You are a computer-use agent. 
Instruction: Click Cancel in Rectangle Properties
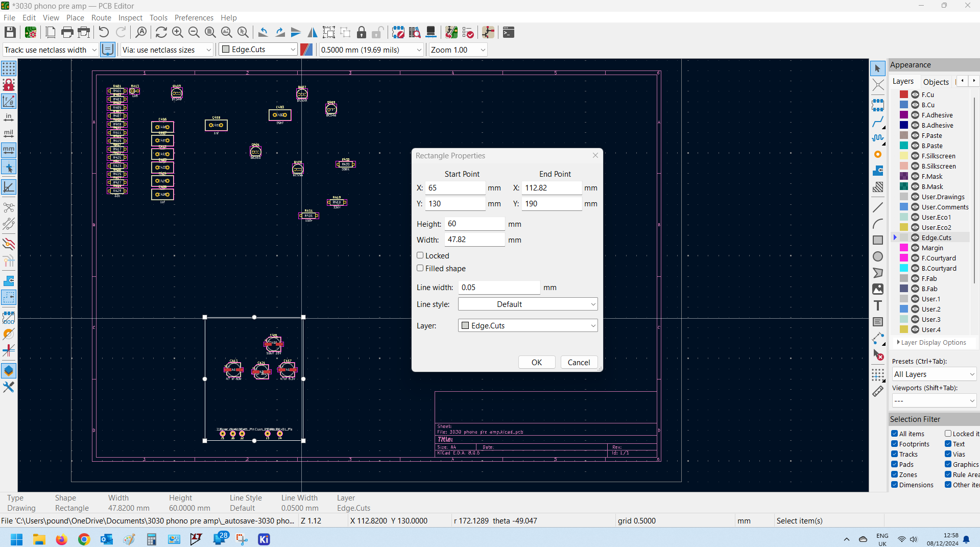[x=579, y=362]
